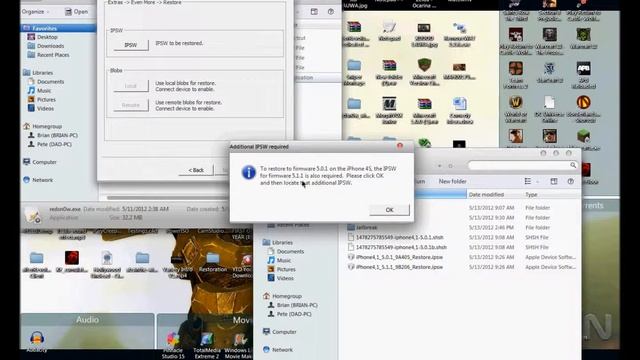Open Pictures in the file dialog sidebar
640x360 pixels.
pos(282,269)
